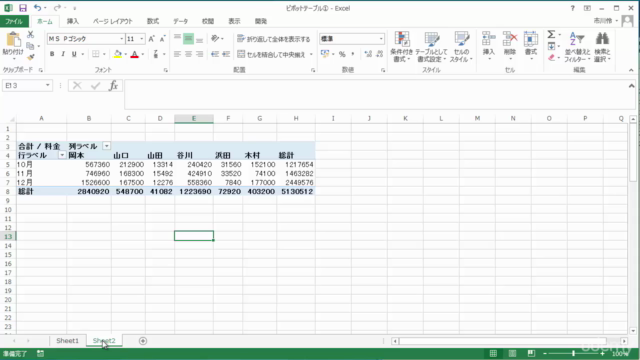640x360 pixels.
Task: Increase font size with the larger A icon
Action: click(151, 39)
